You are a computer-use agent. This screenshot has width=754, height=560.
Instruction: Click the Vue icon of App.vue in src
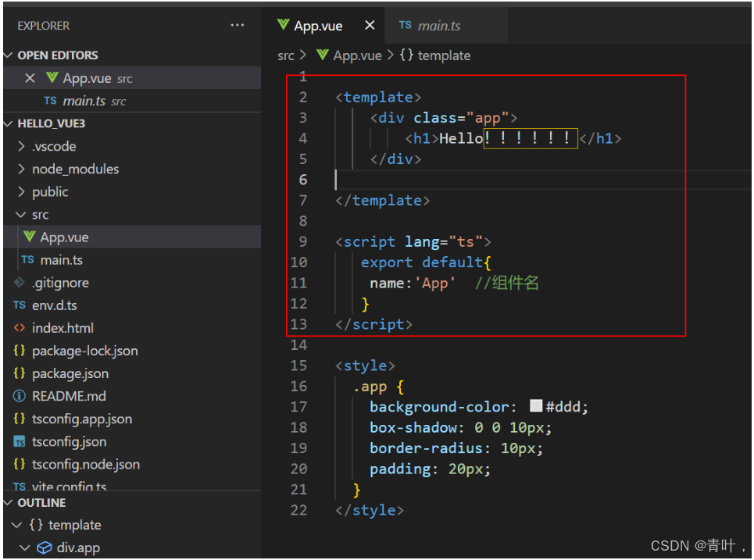click(x=30, y=237)
